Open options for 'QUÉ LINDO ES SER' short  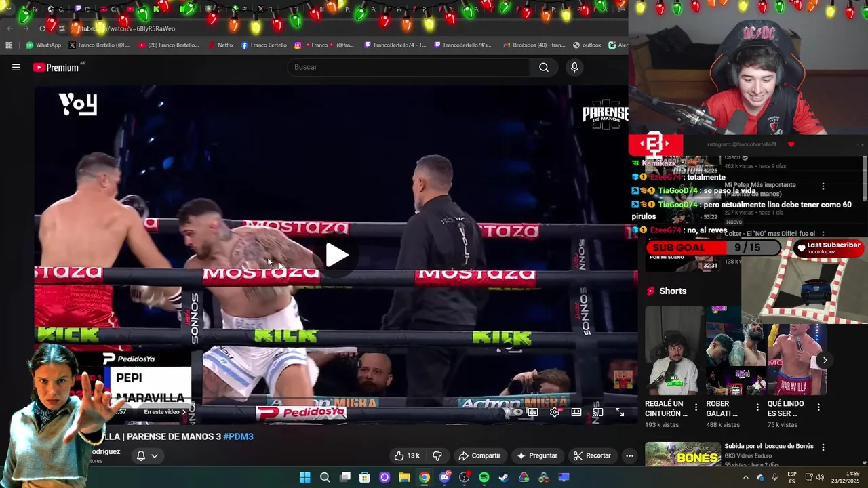(818, 407)
